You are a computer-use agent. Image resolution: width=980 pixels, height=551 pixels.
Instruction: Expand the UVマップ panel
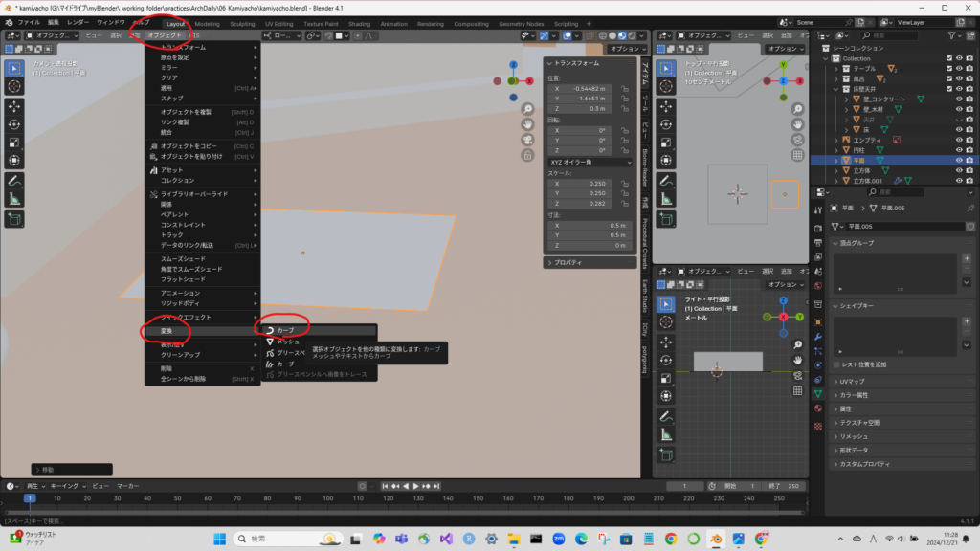click(x=852, y=381)
